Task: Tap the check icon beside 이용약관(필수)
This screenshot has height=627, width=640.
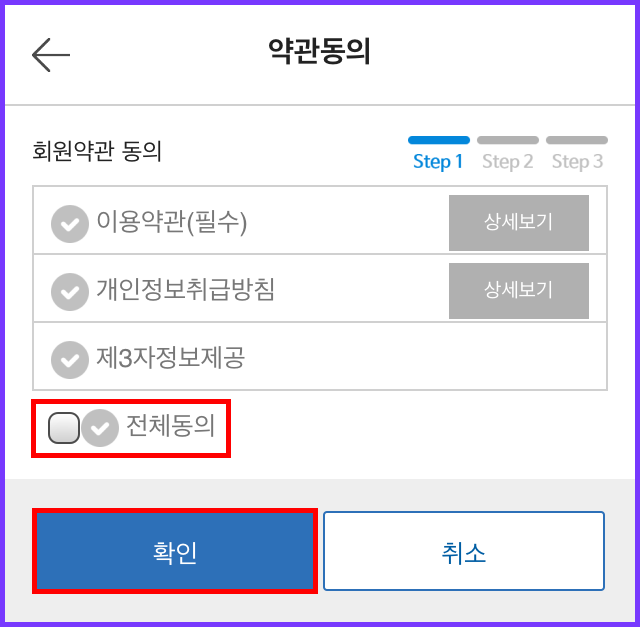Action: 69,224
